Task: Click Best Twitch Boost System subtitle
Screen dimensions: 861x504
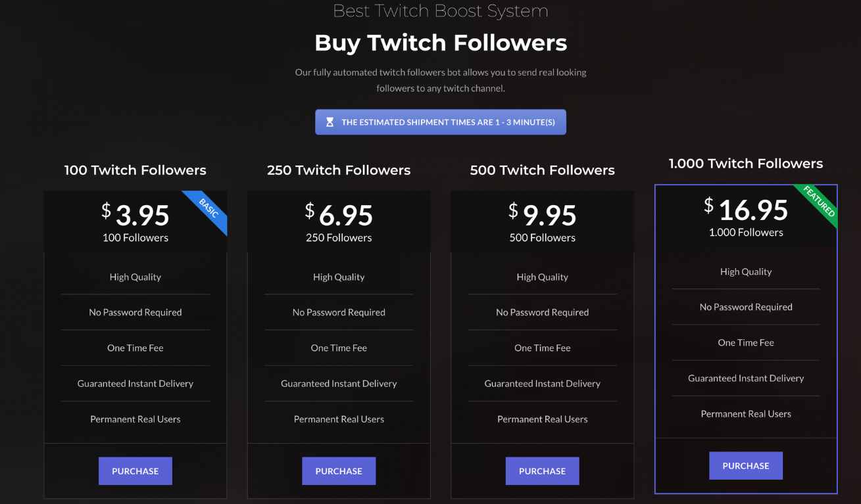Action: point(441,11)
